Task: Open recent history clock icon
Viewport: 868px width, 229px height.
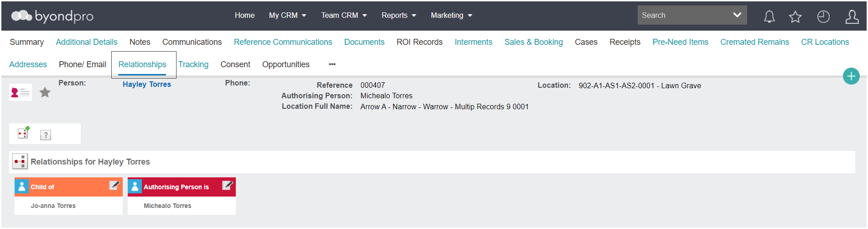Action: click(x=823, y=17)
